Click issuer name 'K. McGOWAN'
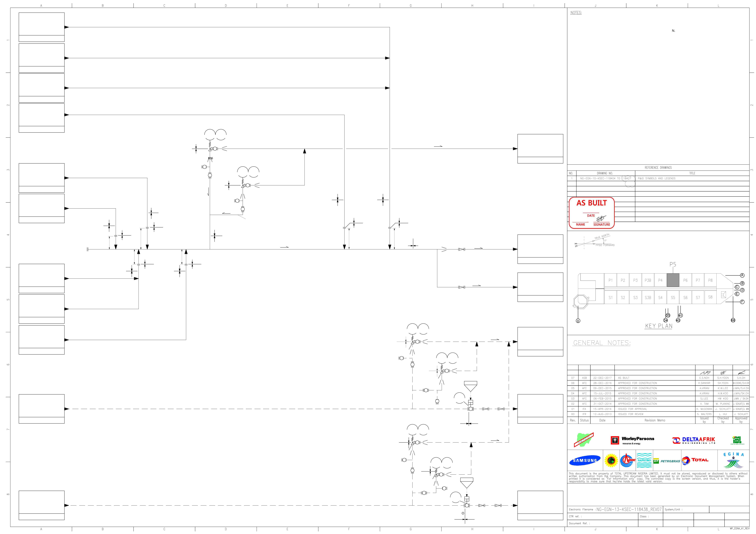The width and height of the screenshot is (756, 534). tap(704, 409)
